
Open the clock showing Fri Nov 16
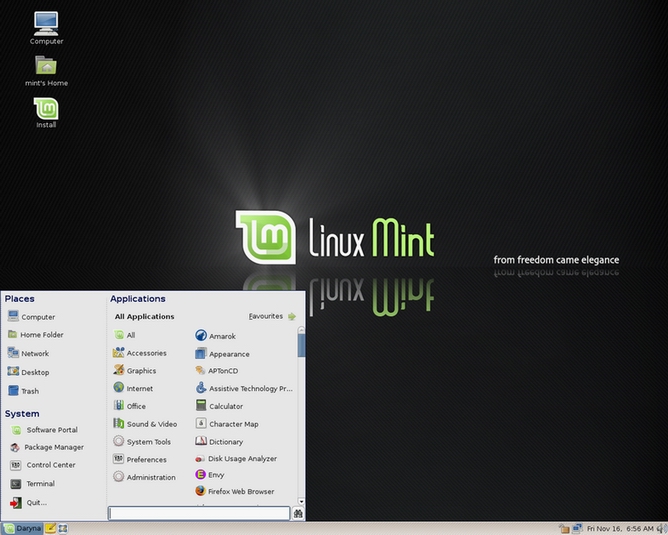620,529
